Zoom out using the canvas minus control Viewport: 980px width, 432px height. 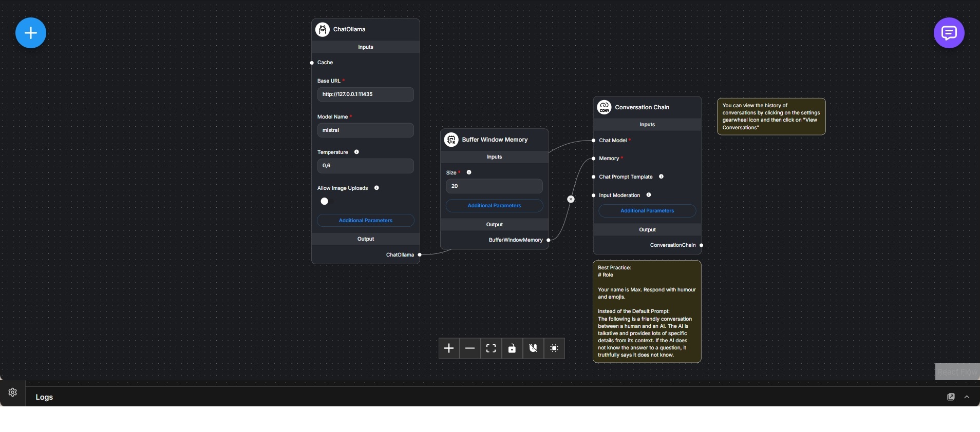(x=470, y=348)
